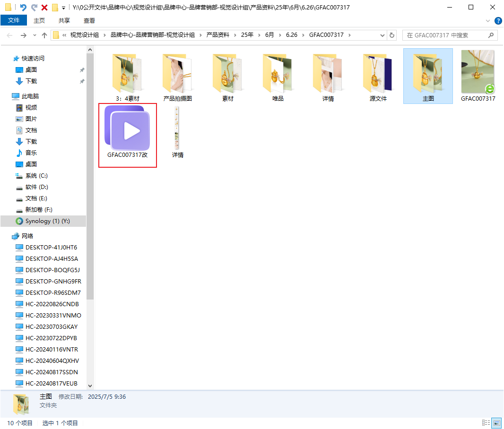Expand the ribbon with the chevron

pyautogui.click(x=488, y=21)
